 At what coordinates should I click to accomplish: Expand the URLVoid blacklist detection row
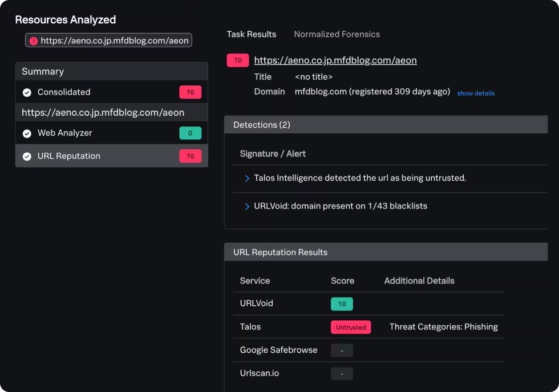coord(247,206)
